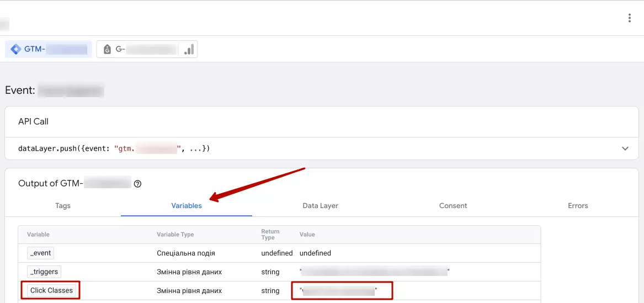This screenshot has height=303, width=644.
Task: Click the Google tag icon beside G-
Action: 107,50
